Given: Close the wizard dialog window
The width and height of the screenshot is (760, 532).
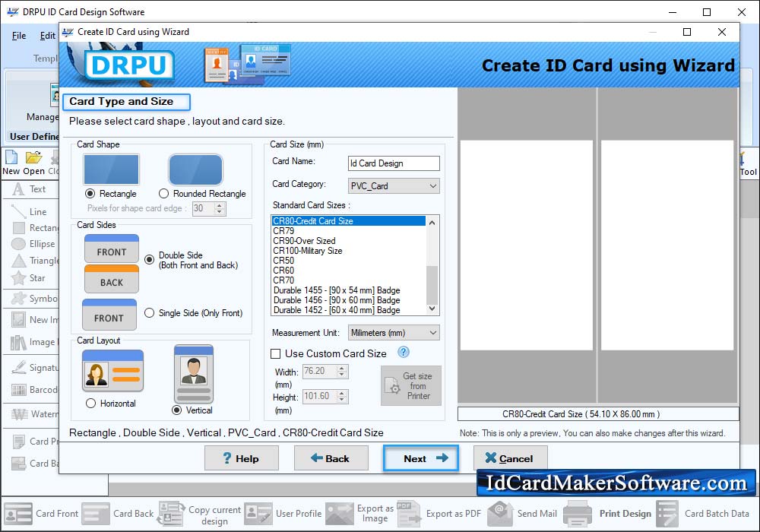Looking at the screenshot, I should point(722,32).
